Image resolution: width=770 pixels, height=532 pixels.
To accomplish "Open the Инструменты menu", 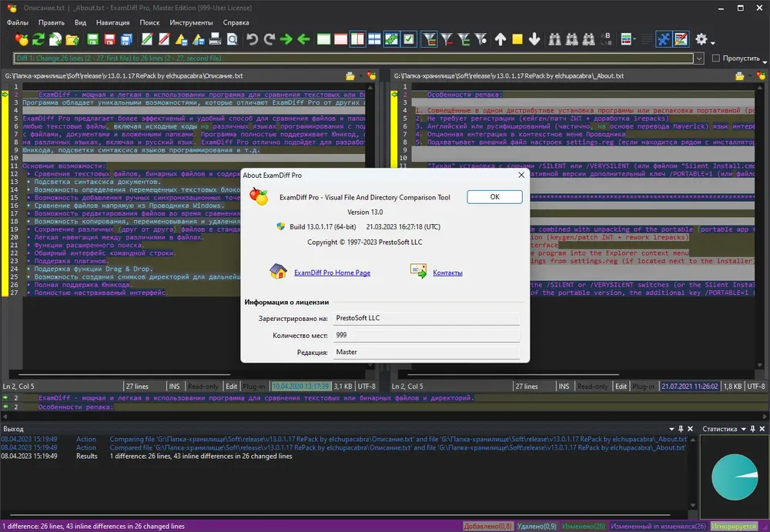I will pos(191,22).
